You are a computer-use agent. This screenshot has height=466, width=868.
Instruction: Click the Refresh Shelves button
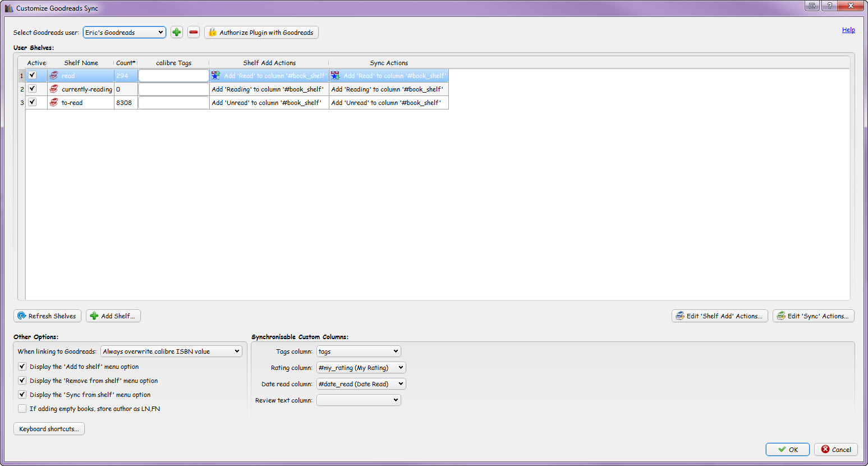click(x=47, y=316)
